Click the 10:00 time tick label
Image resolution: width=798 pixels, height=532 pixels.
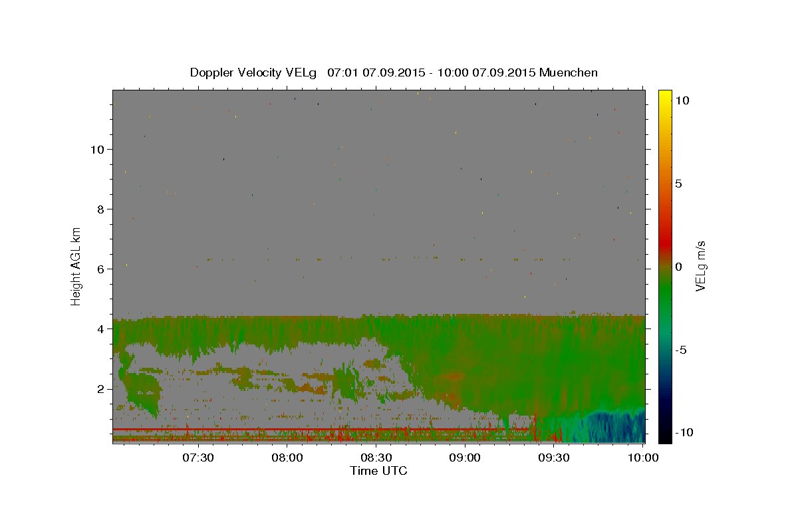tap(642, 458)
